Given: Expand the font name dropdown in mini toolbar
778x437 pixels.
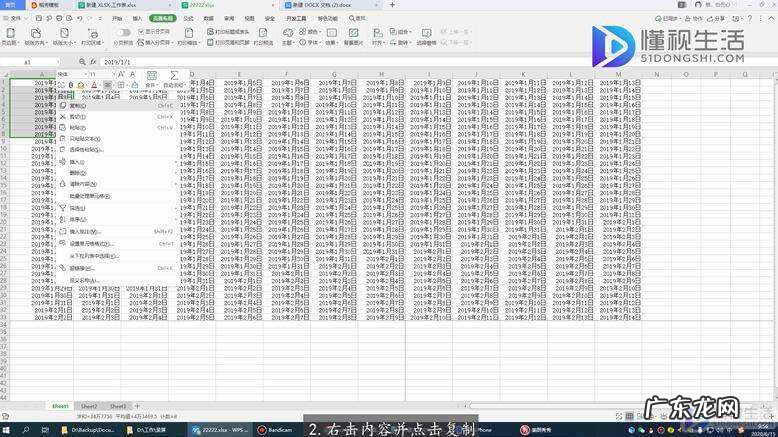Looking at the screenshot, I should [85, 74].
